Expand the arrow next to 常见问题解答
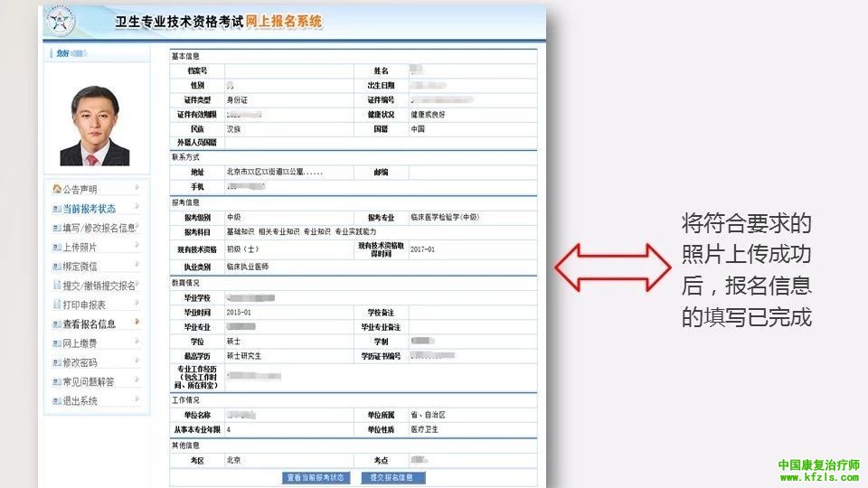The image size is (868, 488). click(x=137, y=380)
